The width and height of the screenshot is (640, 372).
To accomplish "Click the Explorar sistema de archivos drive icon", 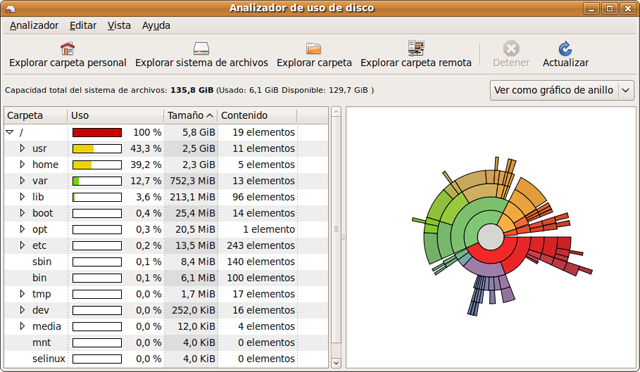I will point(201,49).
